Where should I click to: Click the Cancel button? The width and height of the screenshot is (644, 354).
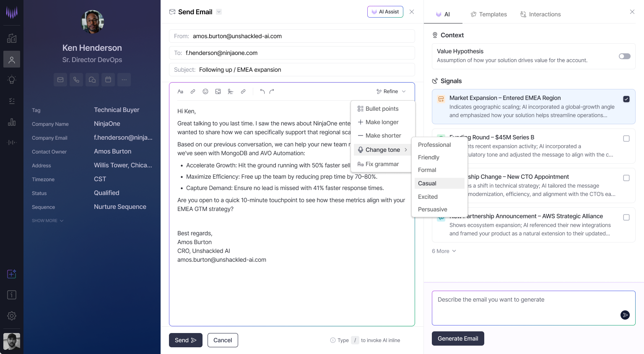coord(223,340)
